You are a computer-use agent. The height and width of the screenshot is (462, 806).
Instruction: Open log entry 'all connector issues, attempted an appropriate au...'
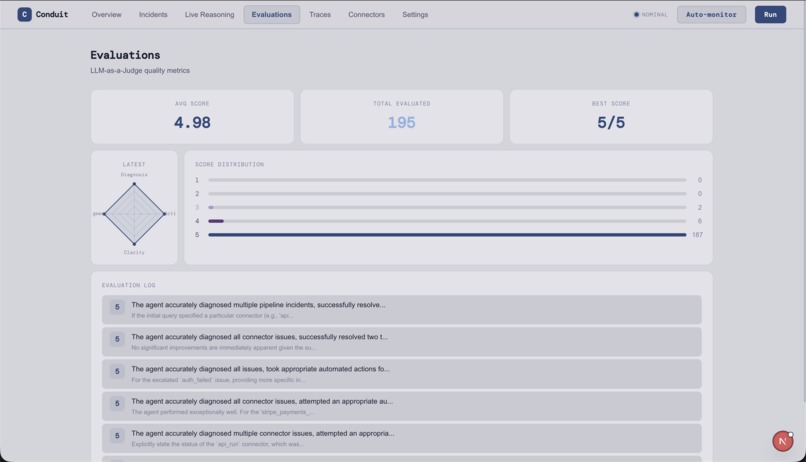coord(401,406)
